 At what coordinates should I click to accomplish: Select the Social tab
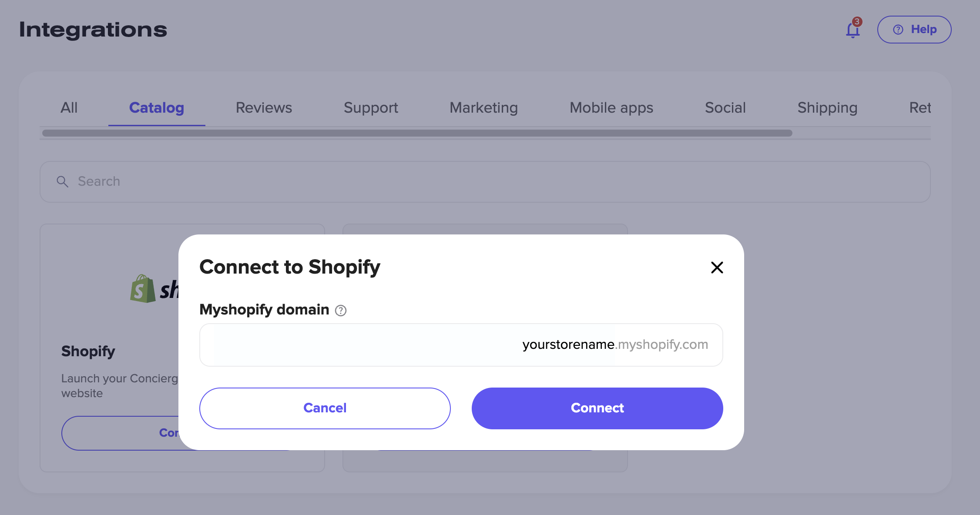click(x=725, y=108)
